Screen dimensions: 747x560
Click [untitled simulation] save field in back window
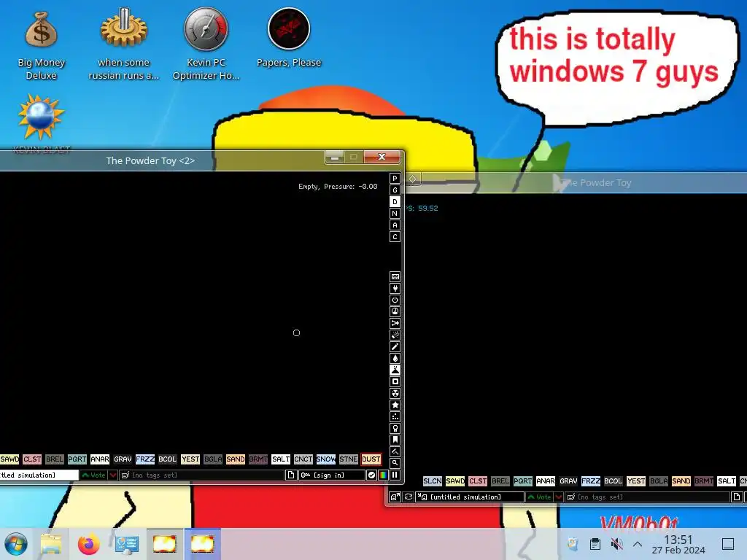click(471, 497)
